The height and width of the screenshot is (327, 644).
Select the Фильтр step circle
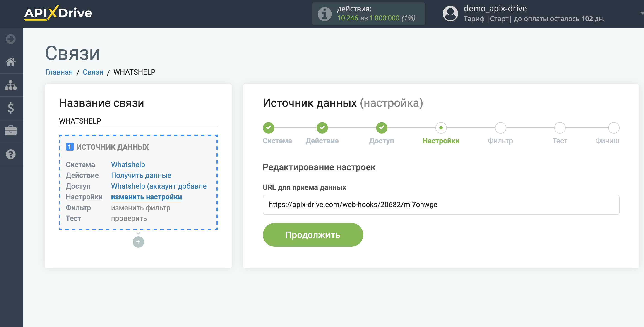click(x=500, y=128)
